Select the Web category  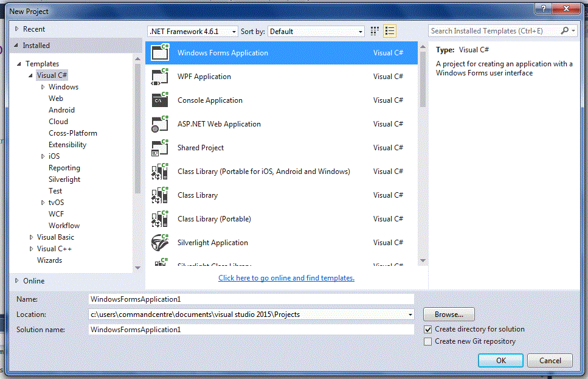(x=56, y=99)
